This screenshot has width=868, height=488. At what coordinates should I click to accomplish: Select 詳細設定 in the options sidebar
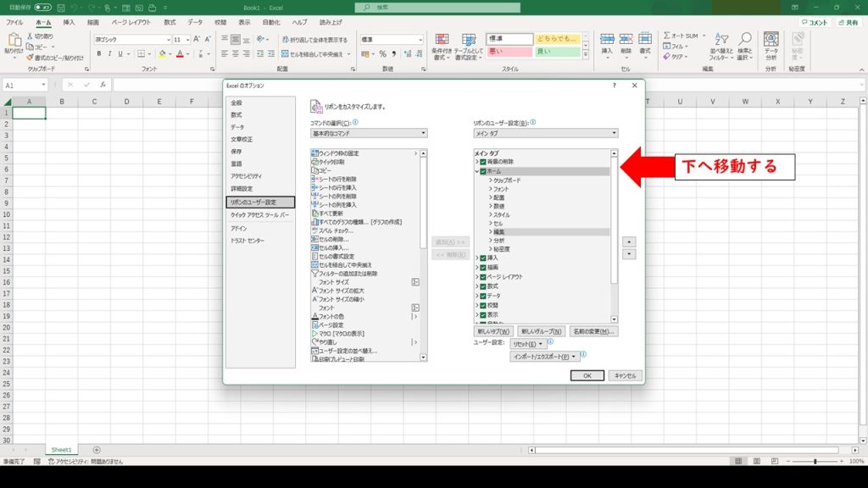[242, 188]
